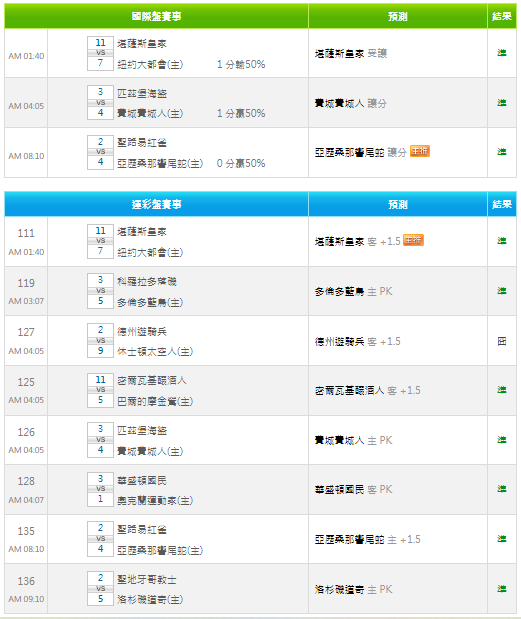Click game number 119
Viewport: 521px width, 619px height.
click(26, 283)
